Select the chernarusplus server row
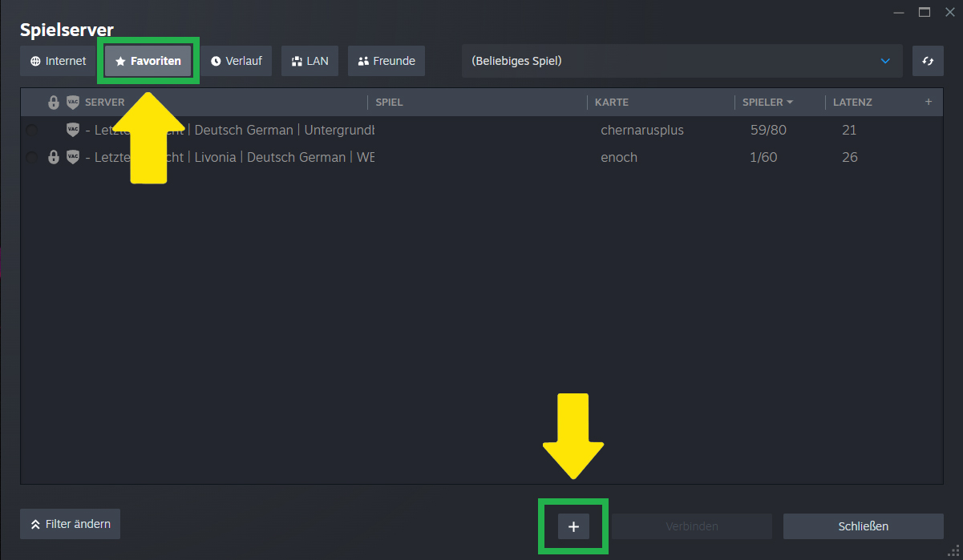The image size is (963, 560). click(x=481, y=130)
